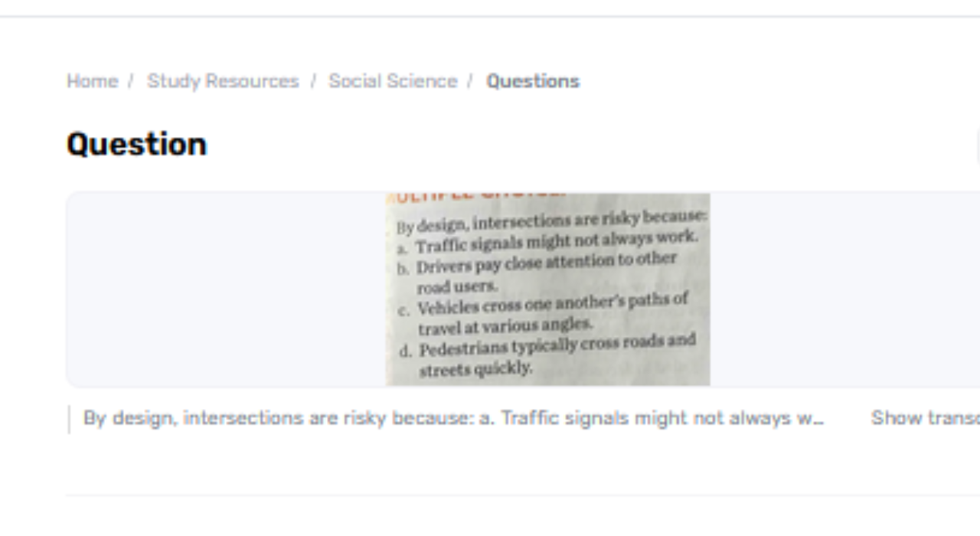The height and width of the screenshot is (536, 980).
Task: Navigate to Study Resources
Action: (x=223, y=80)
